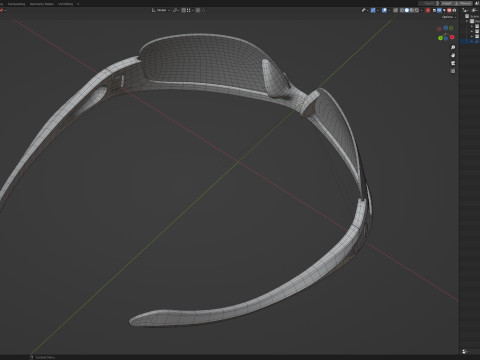The height and width of the screenshot is (360, 480).
Task: Open the outliner display mode menu
Action: pyautogui.click(x=465, y=10)
